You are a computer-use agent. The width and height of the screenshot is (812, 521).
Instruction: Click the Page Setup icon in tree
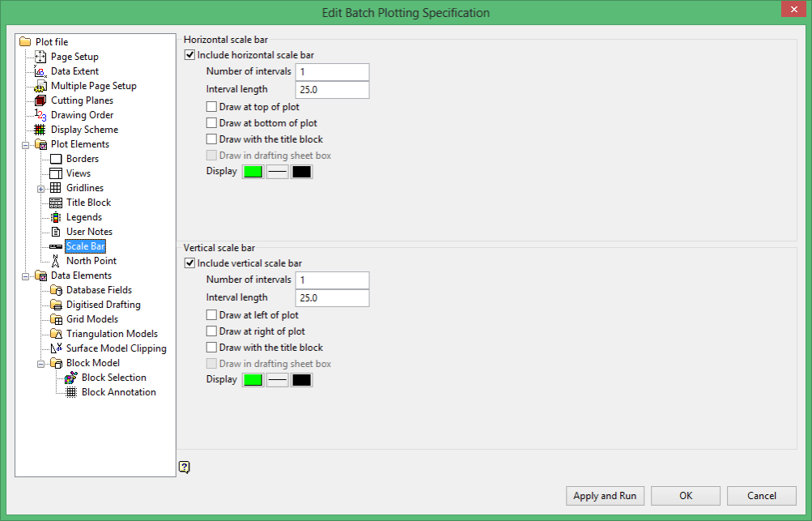pos(40,57)
